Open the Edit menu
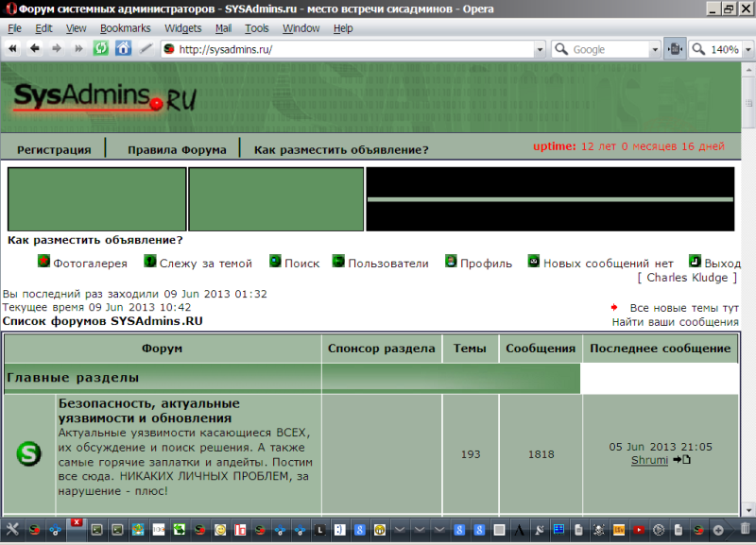756x545 pixels. tap(43, 28)
